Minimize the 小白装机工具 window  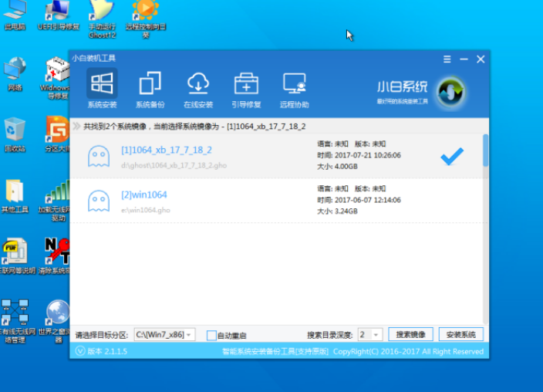click(464, 59)
